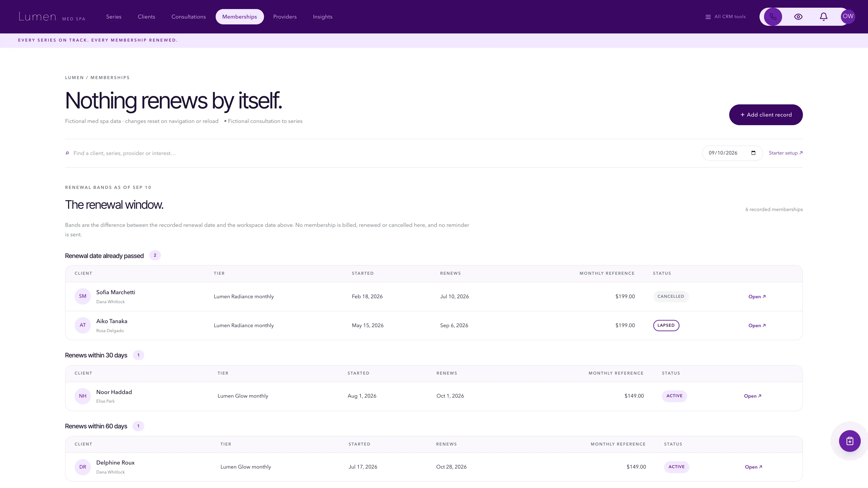Screen dimensions: 868x488
Task: Click the LAPSED status badge
Action: 666,325
